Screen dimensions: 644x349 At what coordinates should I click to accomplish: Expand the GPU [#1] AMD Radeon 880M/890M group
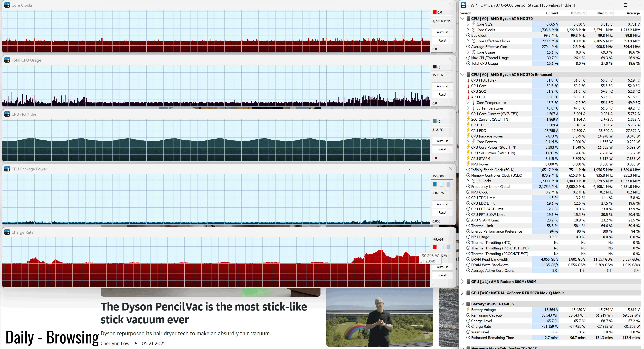(462, 281)
